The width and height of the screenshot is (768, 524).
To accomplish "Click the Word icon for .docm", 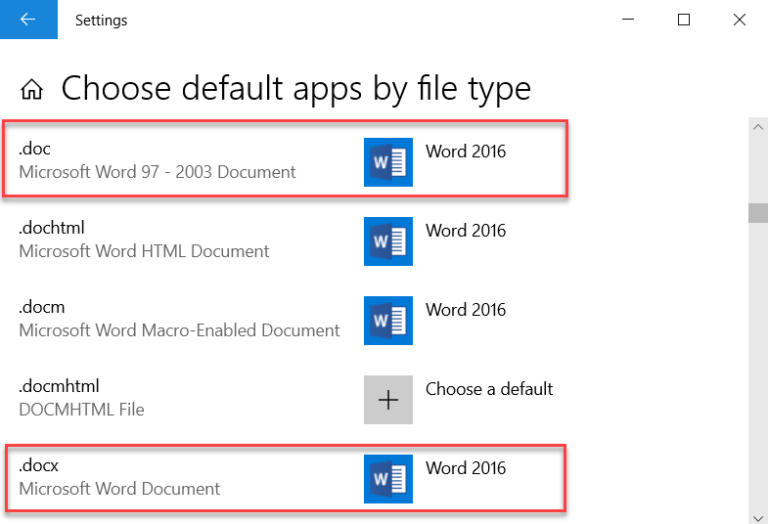I will point(388,321).
